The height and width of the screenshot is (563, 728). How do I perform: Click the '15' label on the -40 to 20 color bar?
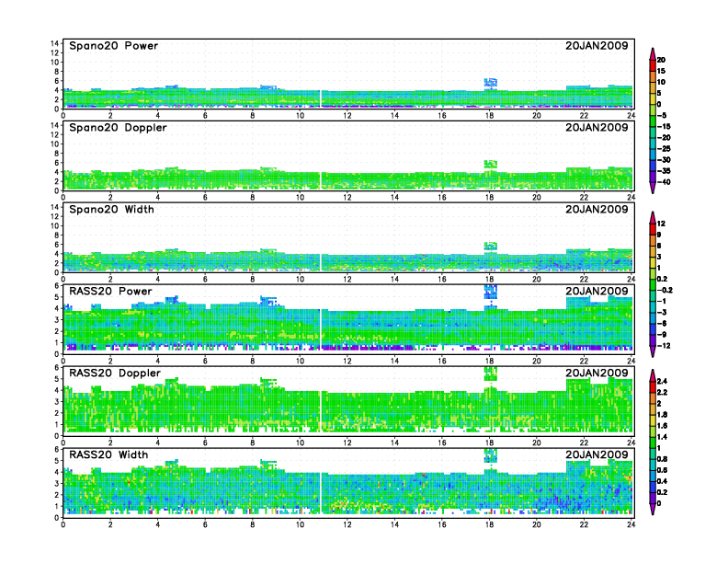pyautogui.click(x=661, y=71)
